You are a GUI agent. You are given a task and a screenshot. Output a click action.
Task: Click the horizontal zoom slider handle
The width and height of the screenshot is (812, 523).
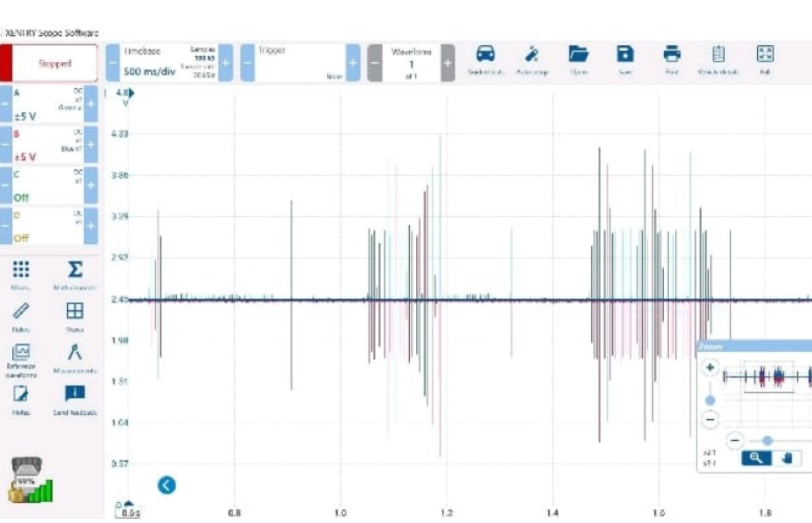[x=767, y=440]
